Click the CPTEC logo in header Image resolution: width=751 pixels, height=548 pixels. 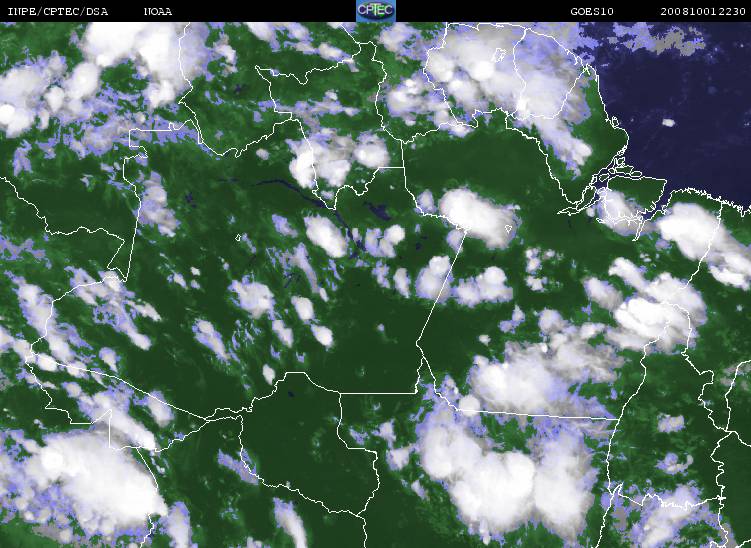pos(376,11)
